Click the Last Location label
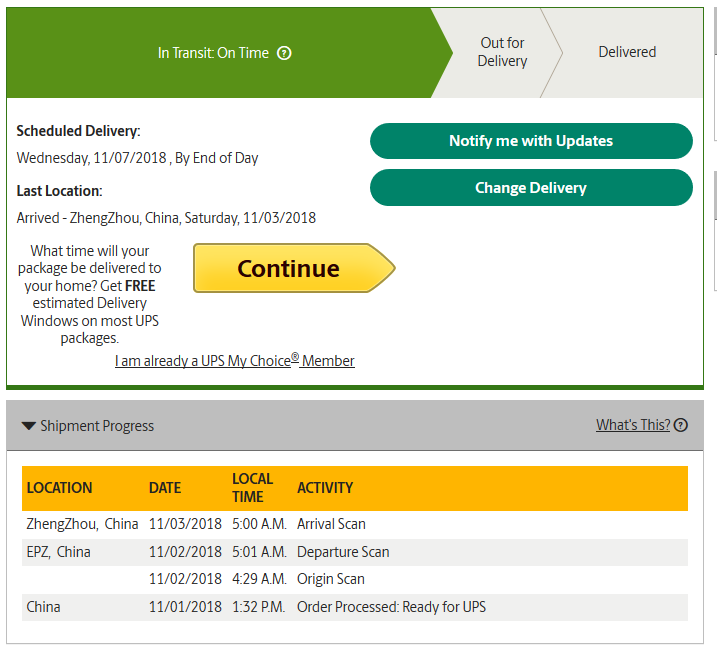 click(59, 191)
